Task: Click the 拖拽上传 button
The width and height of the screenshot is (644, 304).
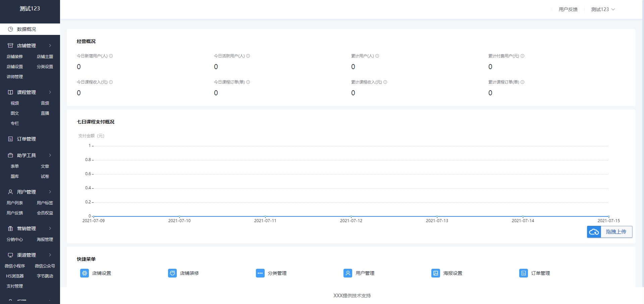Action: pos(610,232)
